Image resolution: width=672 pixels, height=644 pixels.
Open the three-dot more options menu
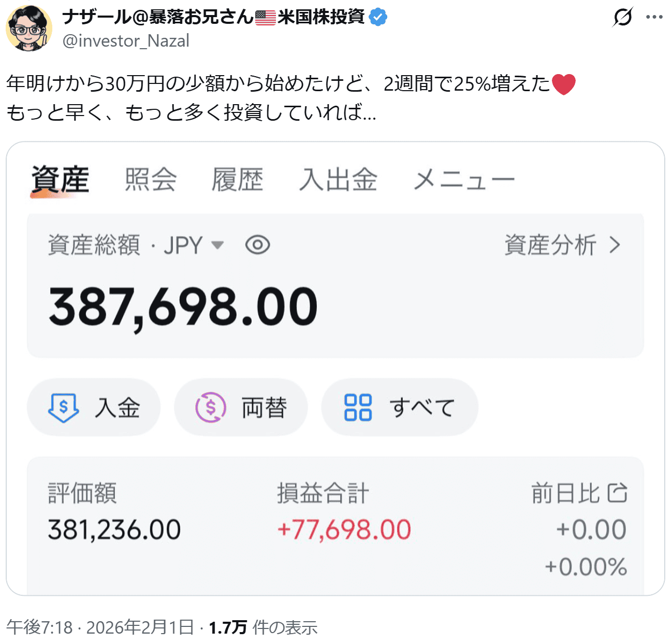[654, 17]
